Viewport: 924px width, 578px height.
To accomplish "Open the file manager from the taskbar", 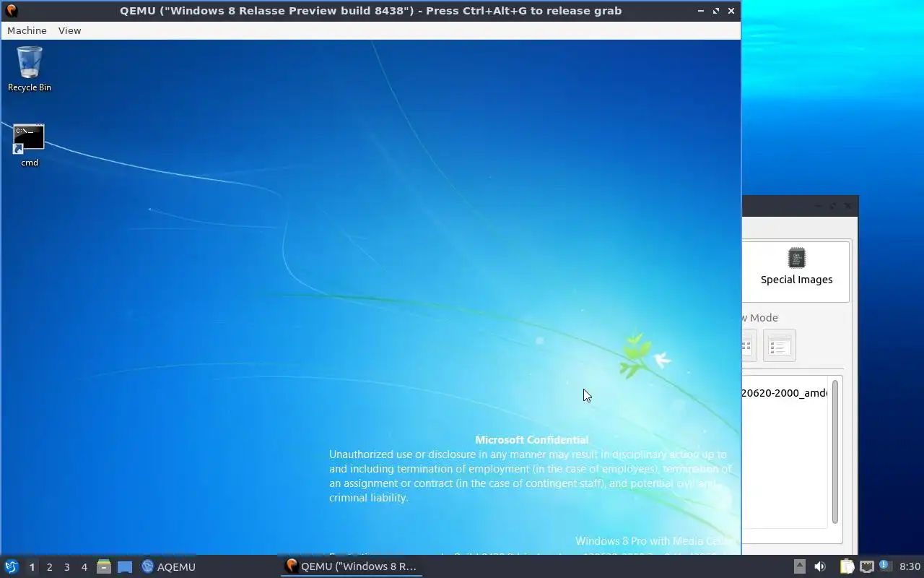I will 104,566.
